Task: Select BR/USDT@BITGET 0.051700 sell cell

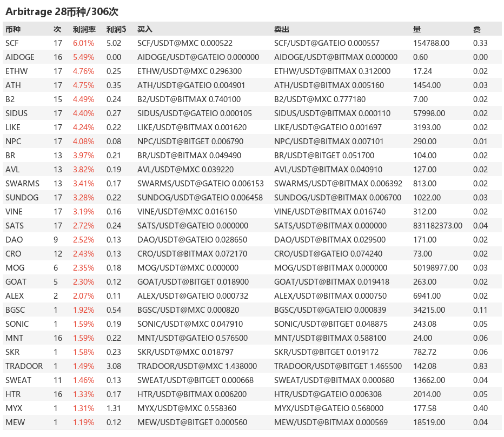Action: 324,156
